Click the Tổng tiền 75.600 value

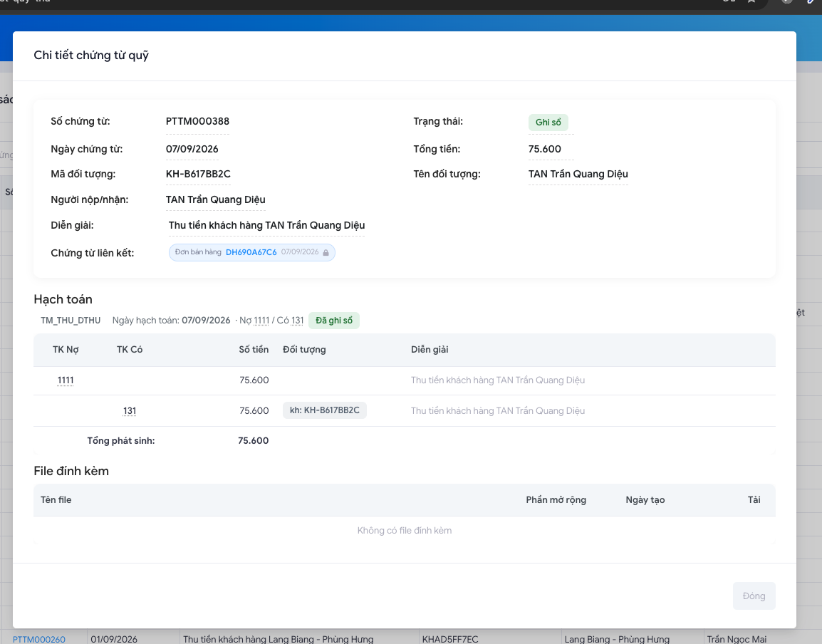[x=545, y=149]
